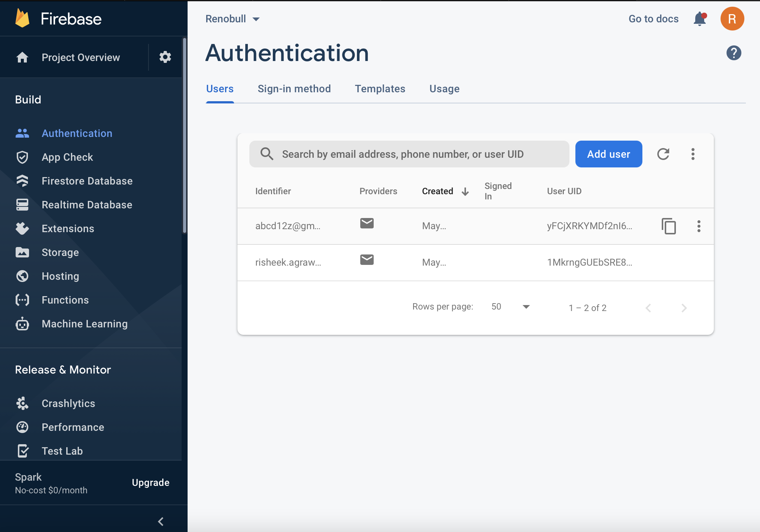Click the sidebar scrollbar

tap(184, 136)
